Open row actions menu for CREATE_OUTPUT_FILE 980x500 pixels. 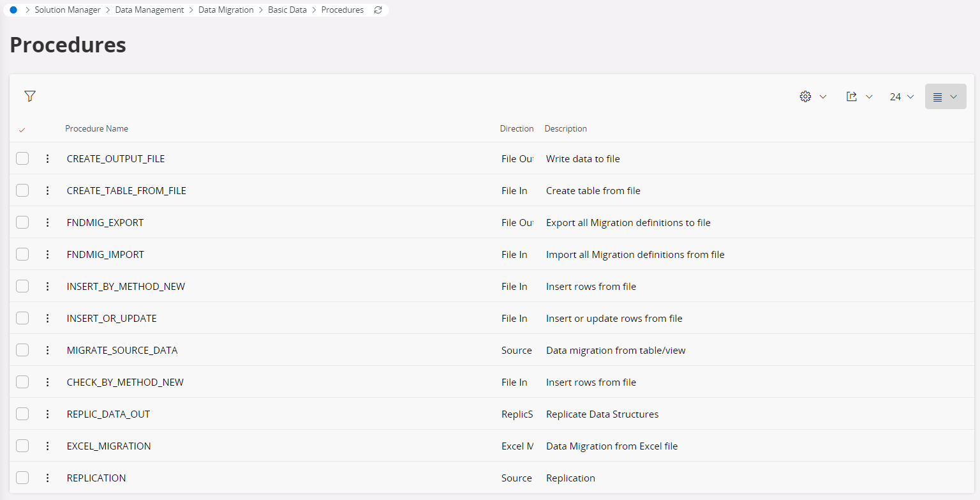pyautogui.click(x=47, y=158)
